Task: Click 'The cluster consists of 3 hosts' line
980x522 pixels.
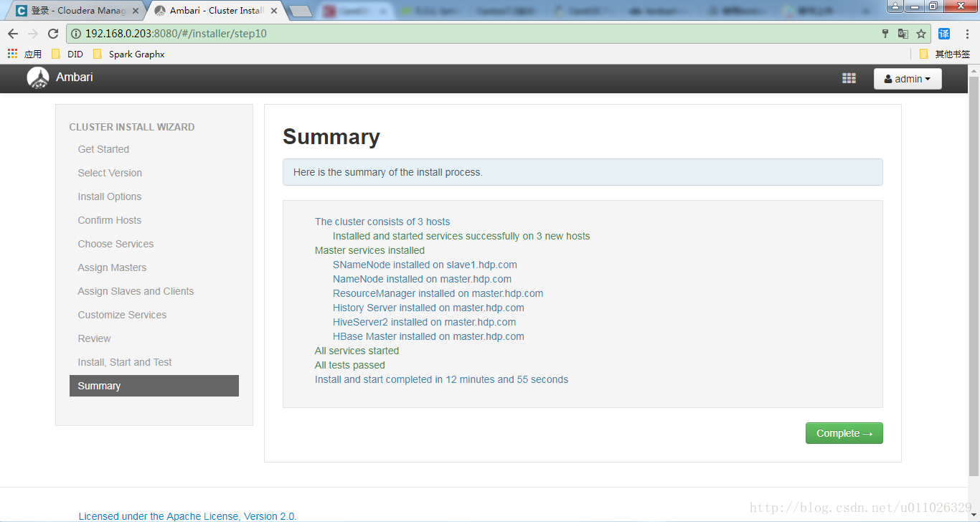Action: [x=382, y=222]
